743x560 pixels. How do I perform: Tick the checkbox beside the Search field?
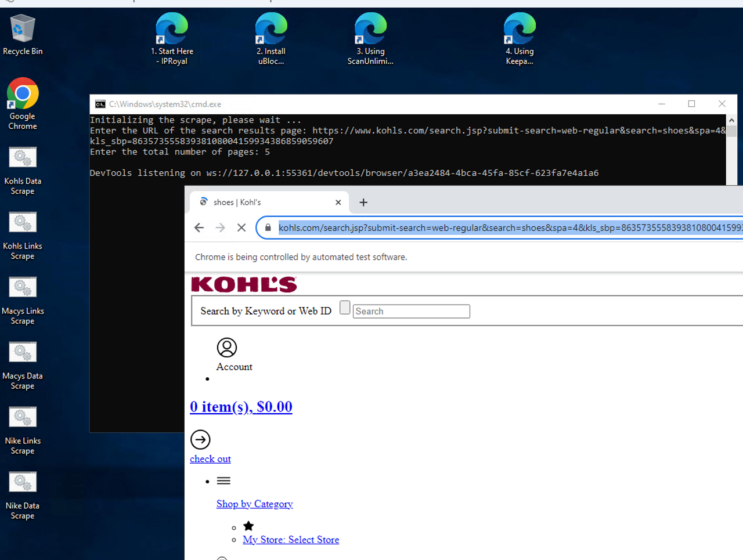pos(345,308)
